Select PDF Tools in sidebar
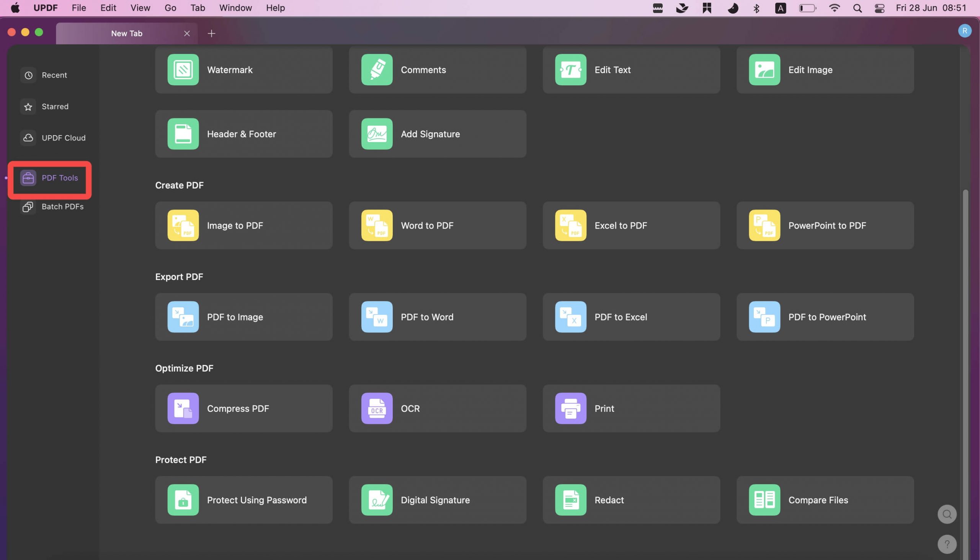This screenshot has width=980, height=560. tap(50, 178)
